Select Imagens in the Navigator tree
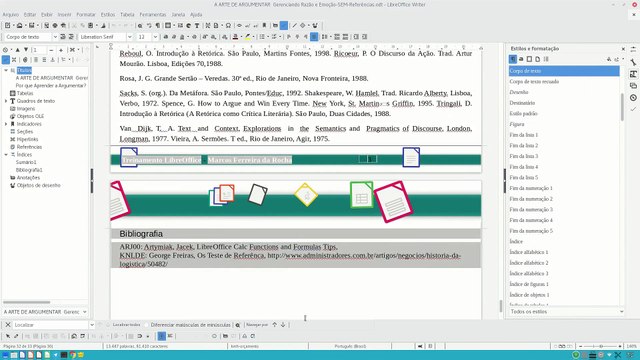Screen dimensions: 640x360 (x=25, y=109)
